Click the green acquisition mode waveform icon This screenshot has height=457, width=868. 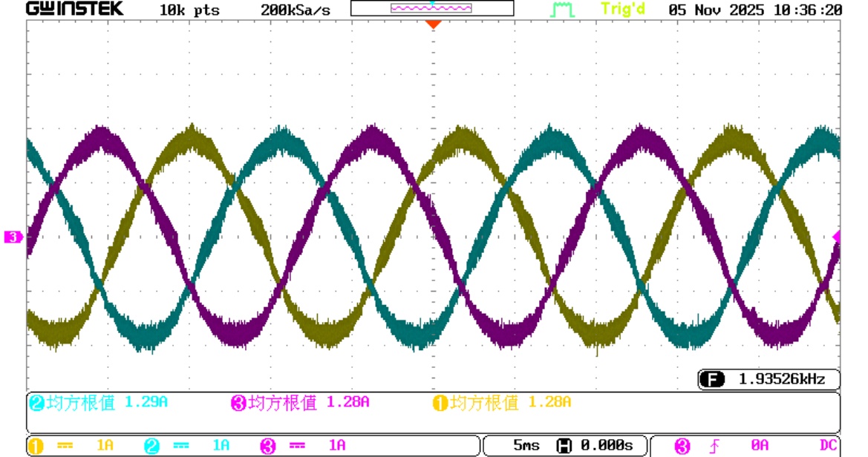[563, 10]
